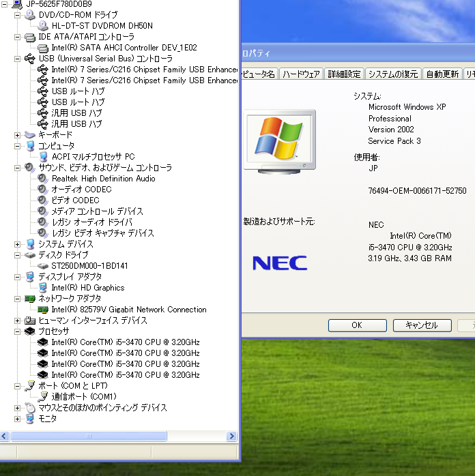Click the keyboard category icon
This screenshot has height=476, width=475.
point(30,135)
